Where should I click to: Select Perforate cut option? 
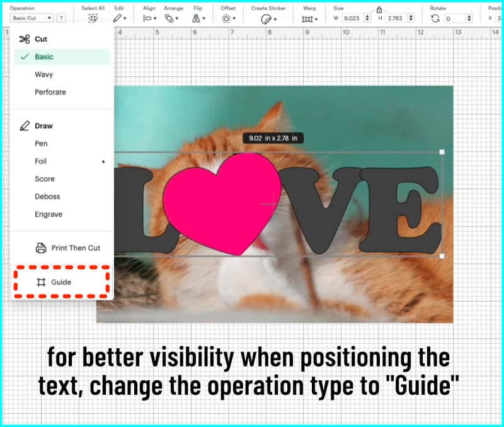point(50,92)
